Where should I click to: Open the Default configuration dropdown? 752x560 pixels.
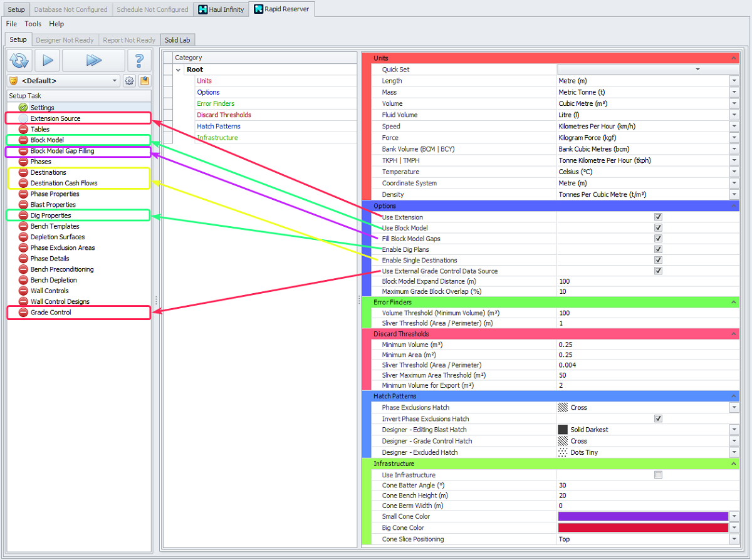pos(63,81)
